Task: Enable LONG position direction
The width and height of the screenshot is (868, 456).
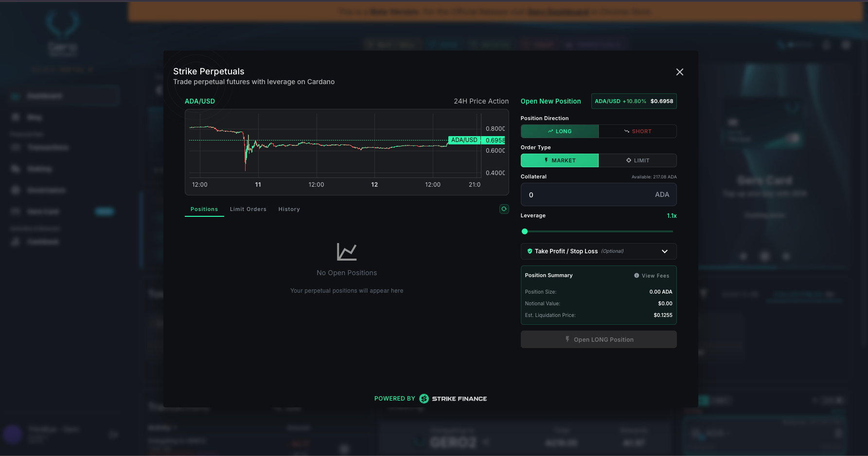Action: click(x=559, y=131)
